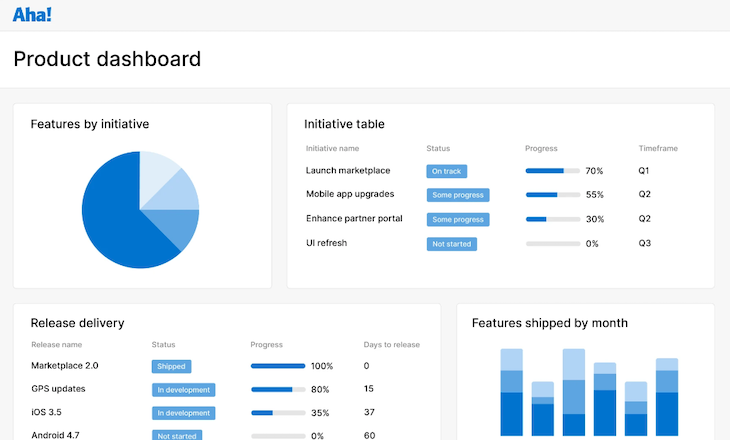Click the Shipped status badge
The width and height of the screenshot is (730, 440).
(x=171, y=366)
